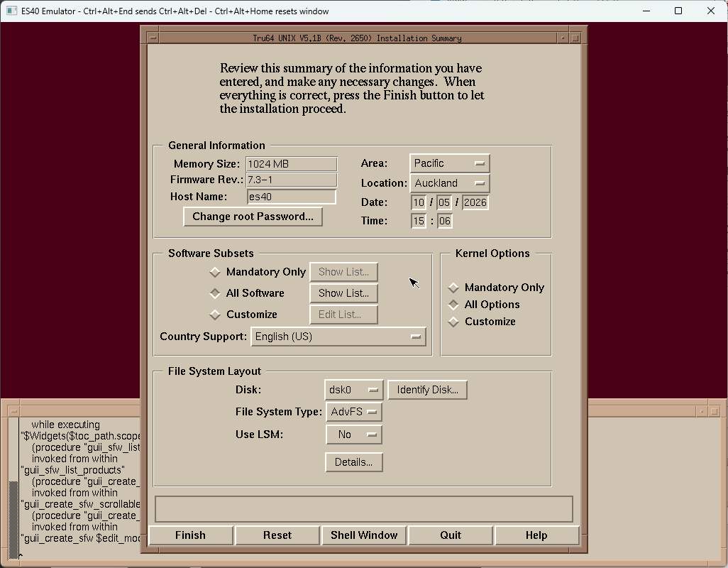728x568 pixels.
Task: Click the Memory Size field
Action: [x=291, y=164]
